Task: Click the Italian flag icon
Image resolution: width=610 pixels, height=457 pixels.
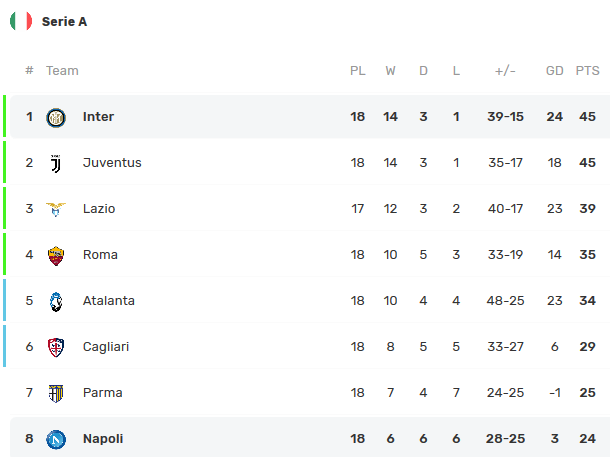Action: click(x=21, y=21)
